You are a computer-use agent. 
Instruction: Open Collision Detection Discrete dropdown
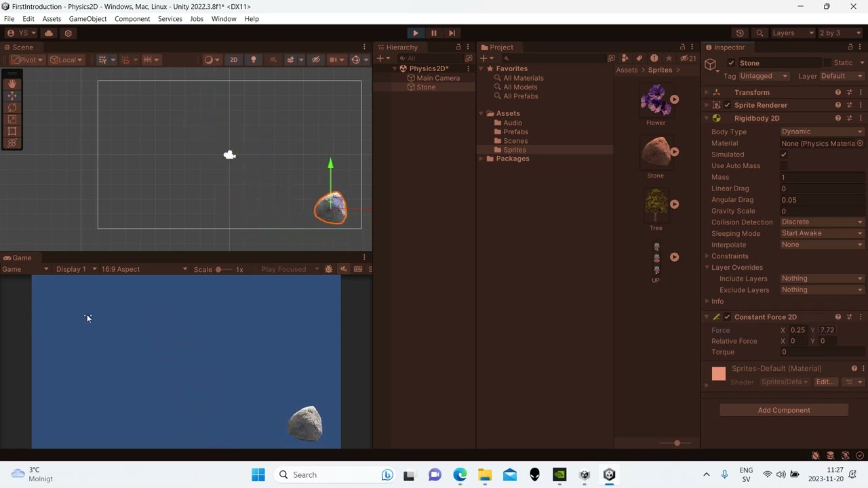click(x=822, y=222)
